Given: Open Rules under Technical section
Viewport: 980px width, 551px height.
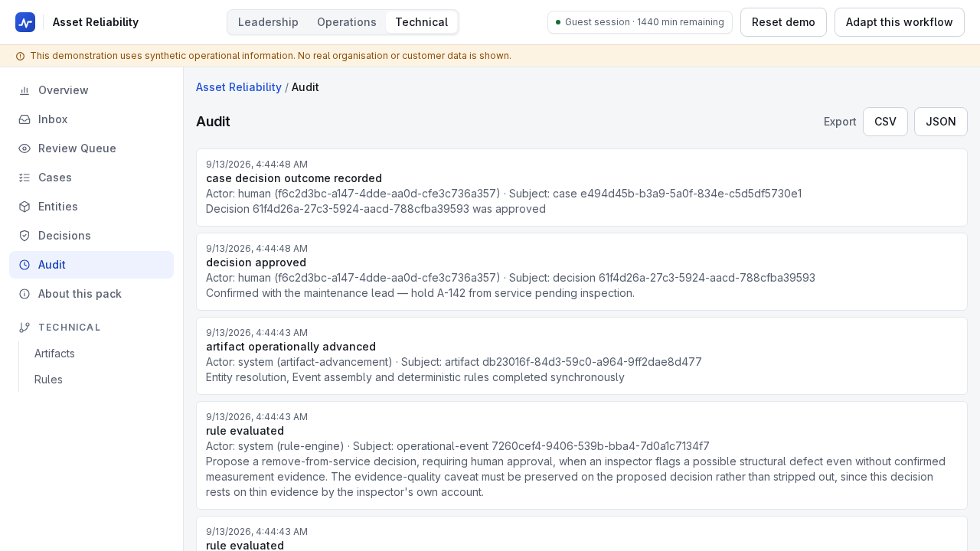Looking at the screenshot, I should coord(100,380).
